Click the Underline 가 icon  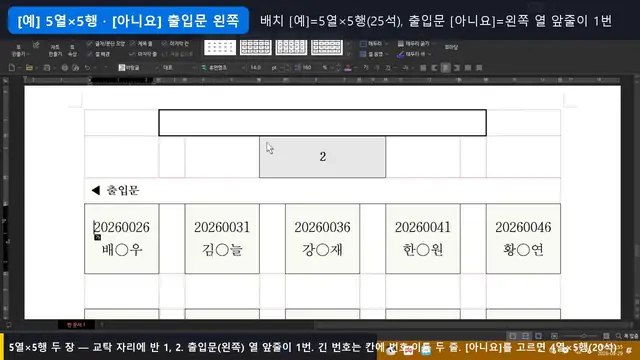click(x=387, y=68)
